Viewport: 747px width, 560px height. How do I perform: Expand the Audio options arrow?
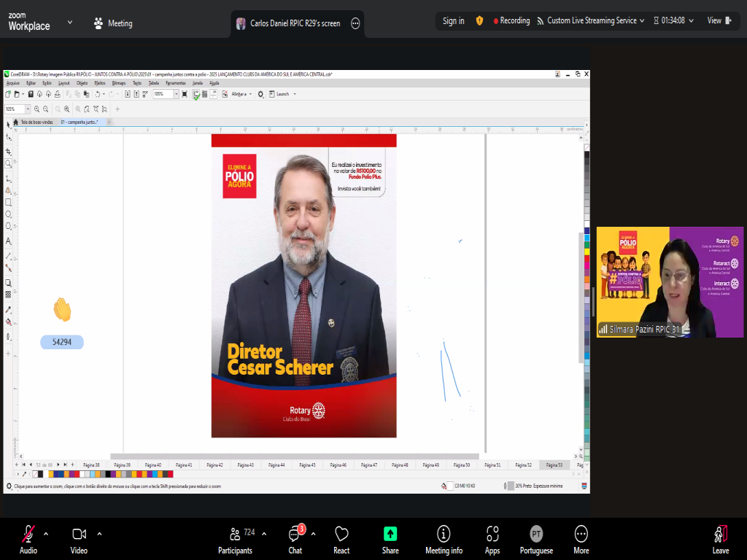(46, 533)
